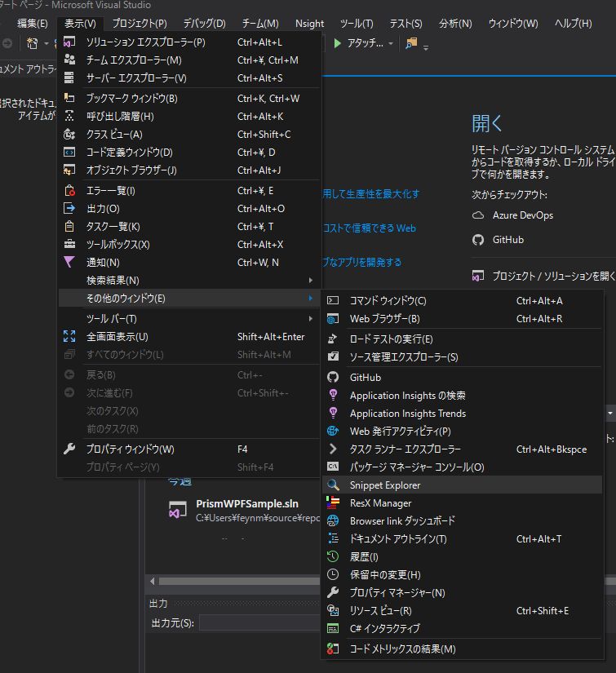616x673 pixels.
Task: Click the History (履歴) clock icon
Action: [x=333, y=556]
